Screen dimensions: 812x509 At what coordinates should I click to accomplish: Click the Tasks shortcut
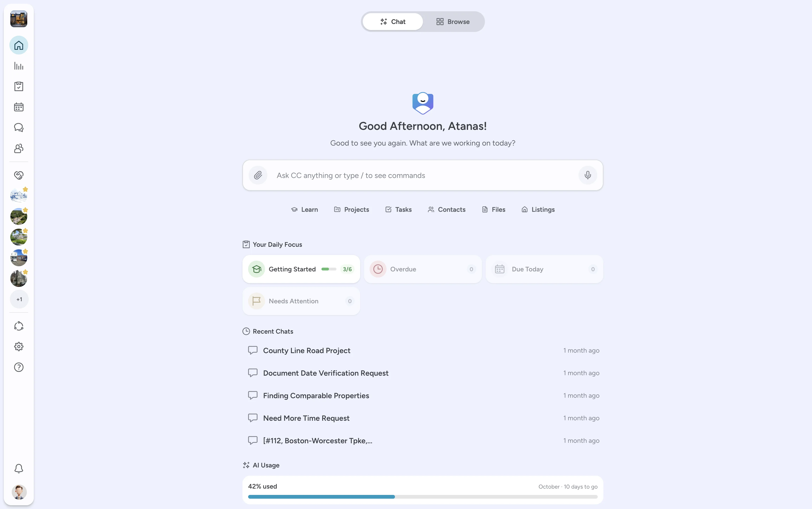point(398,209)
